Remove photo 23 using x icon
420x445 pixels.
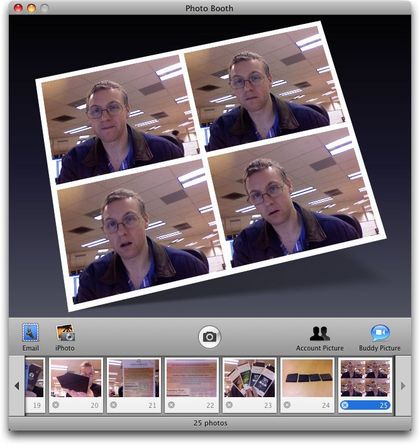[229, 405]
